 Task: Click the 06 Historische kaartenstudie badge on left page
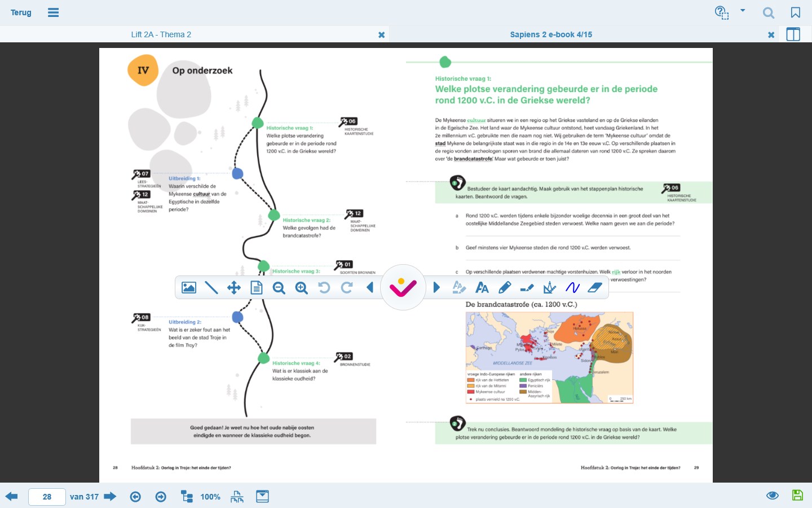pos(348,121)
